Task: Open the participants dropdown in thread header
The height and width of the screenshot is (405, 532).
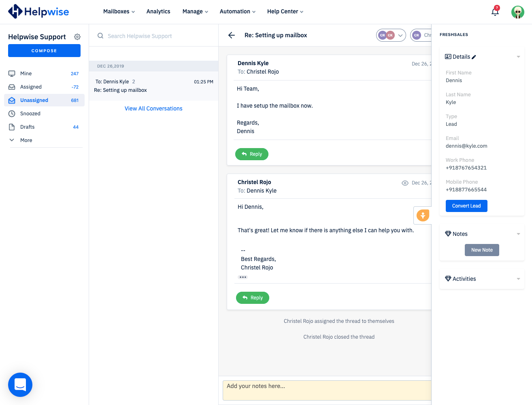Action: (400, 35)
